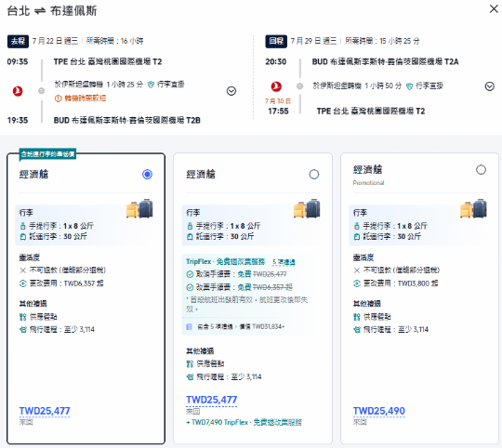Click mileage icon in first fare card
Screen dimensions: 502x448
(22, 330)
